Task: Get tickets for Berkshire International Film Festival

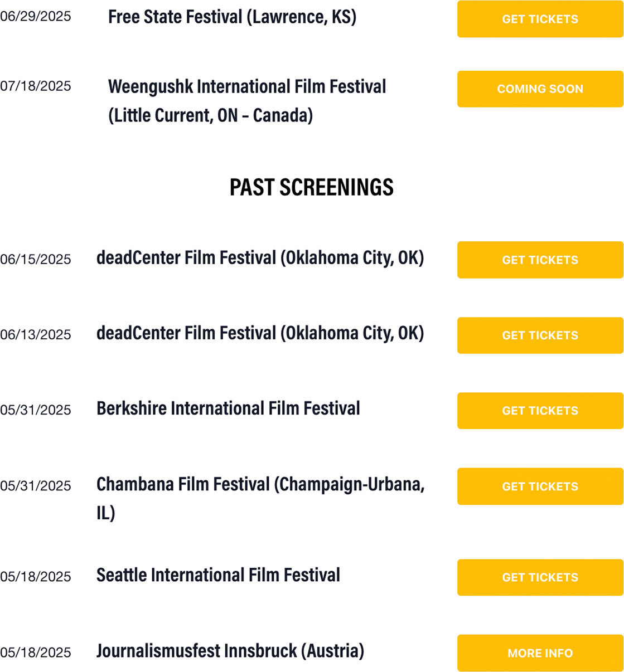Action: pos(540,411)
